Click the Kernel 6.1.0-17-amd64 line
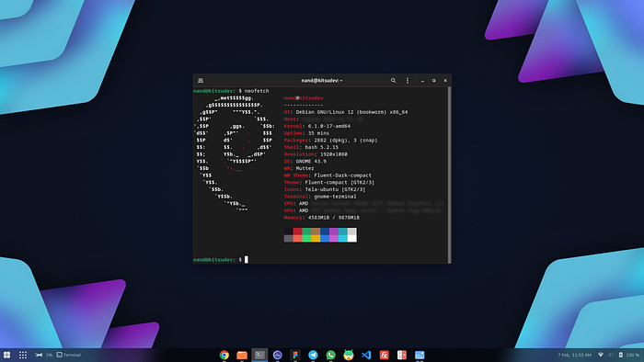 (x=317, y=126)
